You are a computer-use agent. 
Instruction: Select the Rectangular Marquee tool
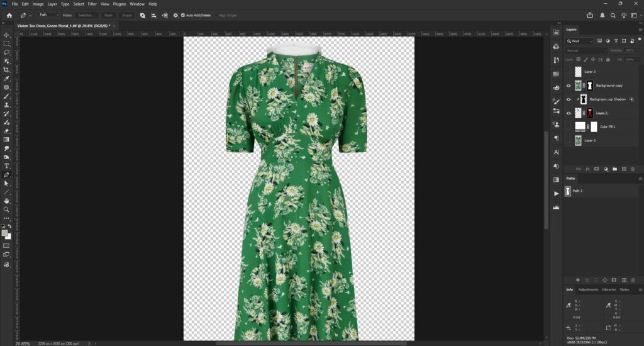point(6,43)
